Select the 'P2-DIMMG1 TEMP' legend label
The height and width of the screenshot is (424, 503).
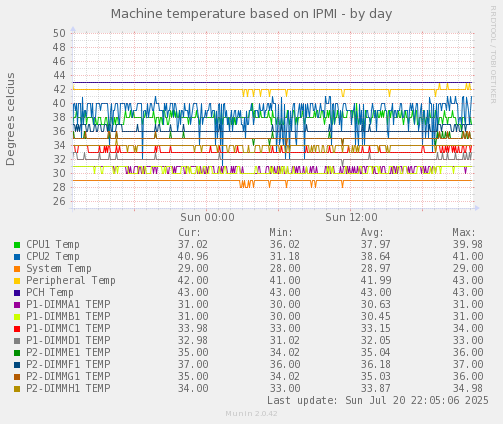pyautogui.click(x=68, y=376)
